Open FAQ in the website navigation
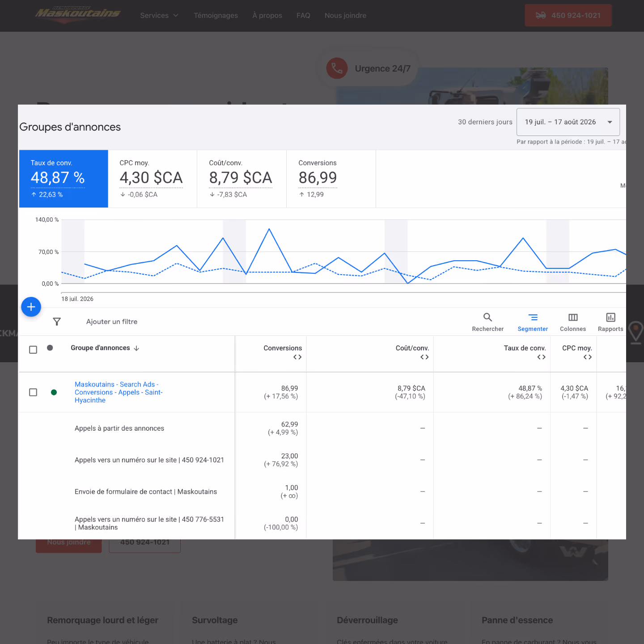This screenshot has height=644, width=644. pos(303,15)
